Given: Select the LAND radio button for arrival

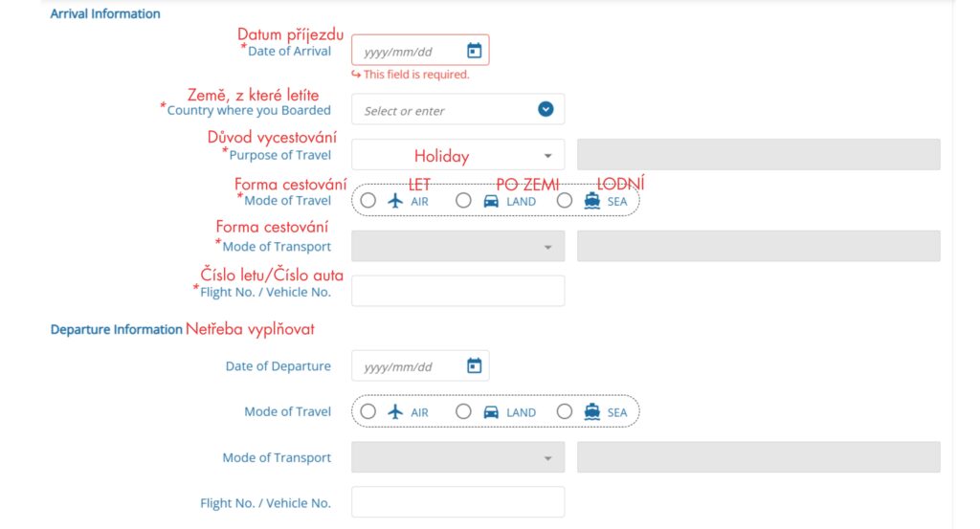Looking at the screenshot, I should [463, 201].
